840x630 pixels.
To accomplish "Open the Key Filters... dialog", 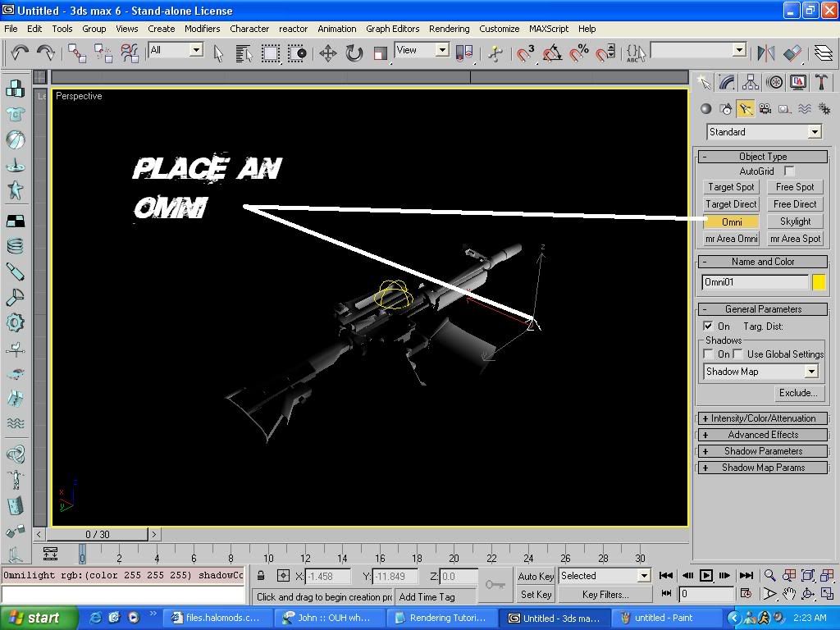I will click(605, 595).
